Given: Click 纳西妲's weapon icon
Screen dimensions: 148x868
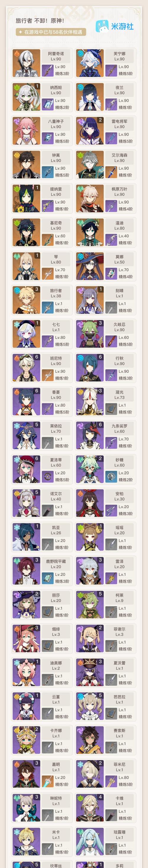Looking at the screenshot, I should coord(48,104).
